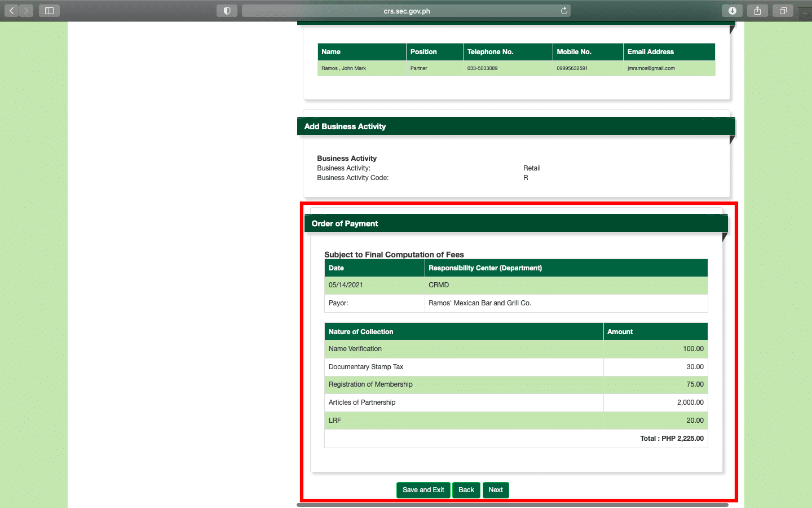
Task: Open the Share menu in the toolbar
Action: tap(757, 11)
